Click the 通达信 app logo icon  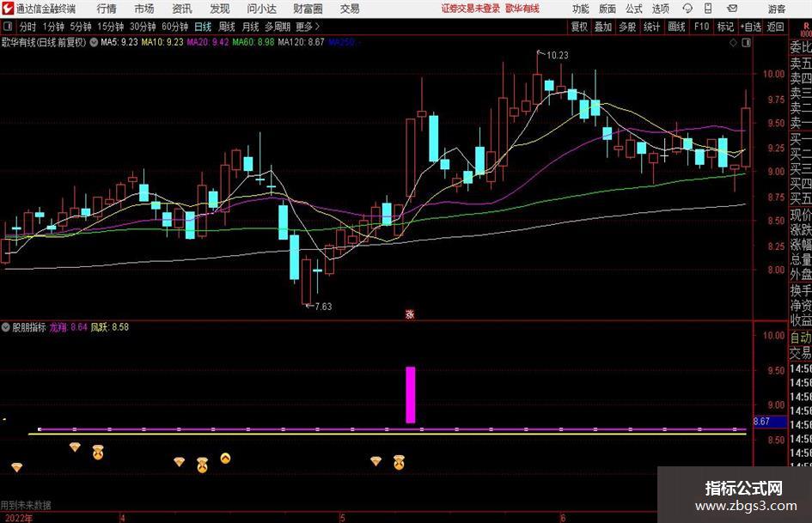[x=7, y=9]
